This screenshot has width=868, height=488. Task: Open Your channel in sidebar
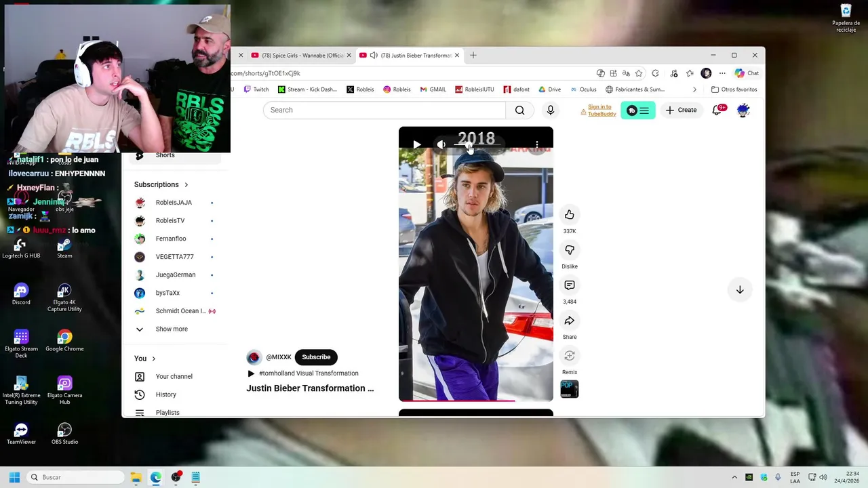175,377
